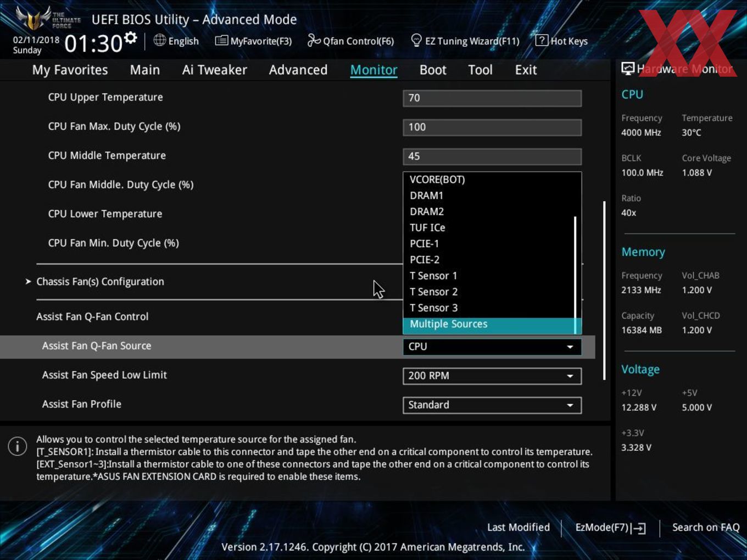747x560 pixels.
Task: Select CPU Fan Min. Duty Cycle row
Action: coord(113,243)
